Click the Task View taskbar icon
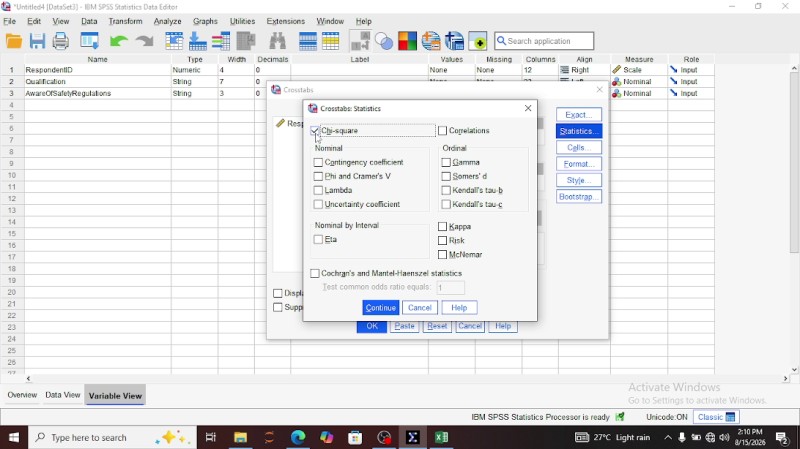 (x=211, y=437)
